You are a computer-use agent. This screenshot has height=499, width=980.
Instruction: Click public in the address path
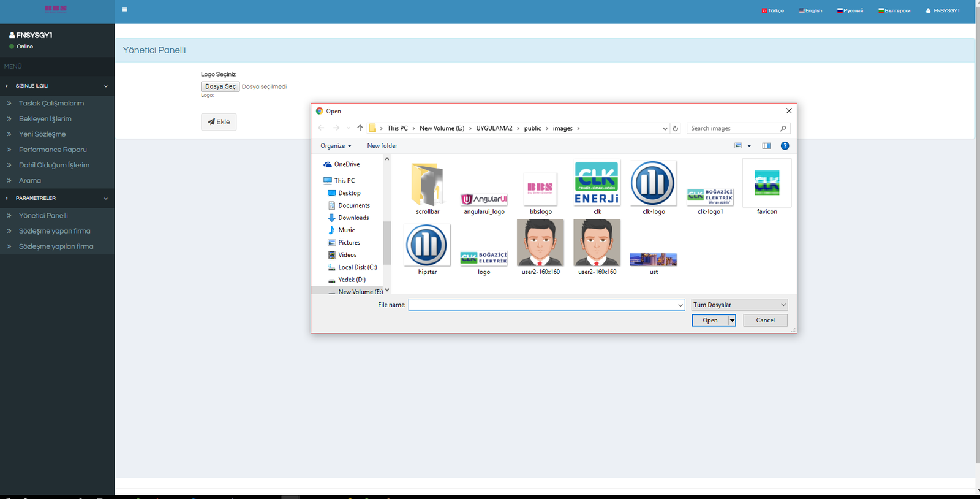click(532, 128)
